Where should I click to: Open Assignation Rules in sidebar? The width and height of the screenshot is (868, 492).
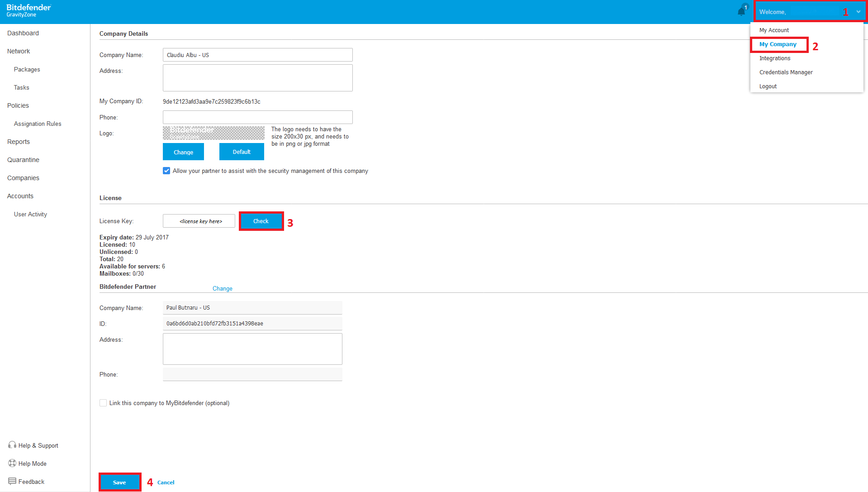tap(38, 124)
